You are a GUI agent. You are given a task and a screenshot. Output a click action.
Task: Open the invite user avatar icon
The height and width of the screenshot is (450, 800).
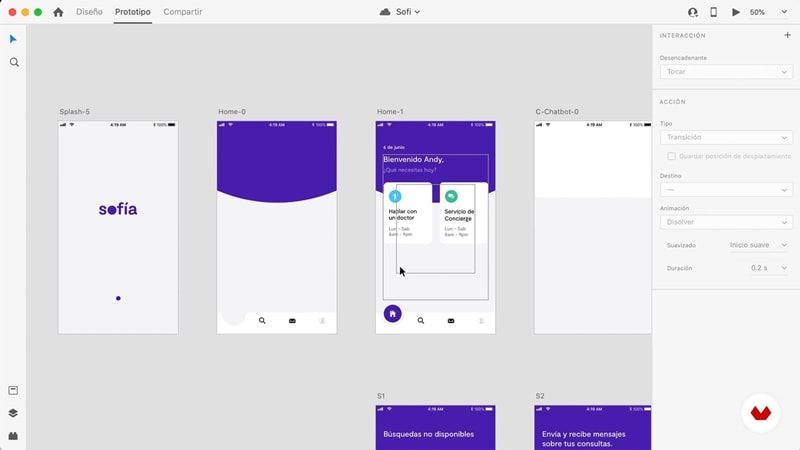(x=692, y=12)
